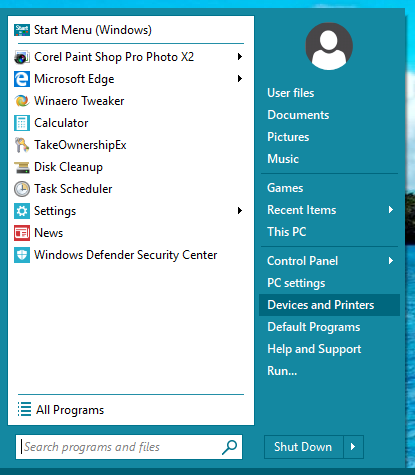This screenshot has width=415, height=475.
Task: Open the Calculator app icon
Action: coord(22,123)
